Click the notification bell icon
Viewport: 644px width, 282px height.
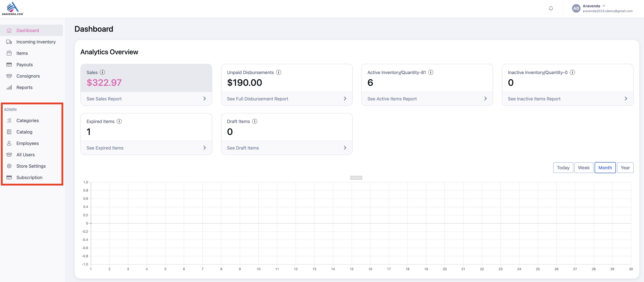[x=551, y=9]
